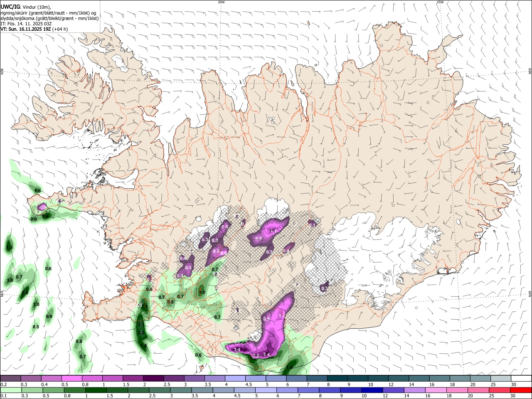Image resolution: width=532 pixels, height=399 pixels.
Task: Click the medium green 0.5–0.8 rain scale swatch
Action: pos(53,390)
